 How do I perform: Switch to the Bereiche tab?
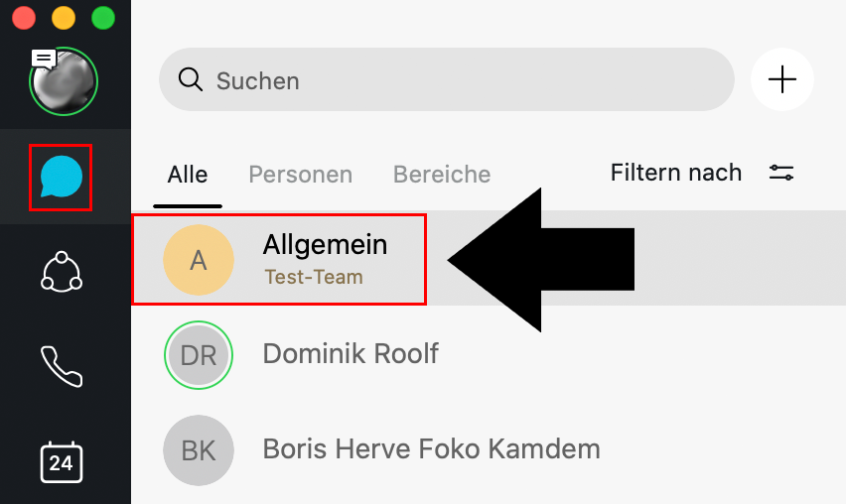tap(442, 175)
